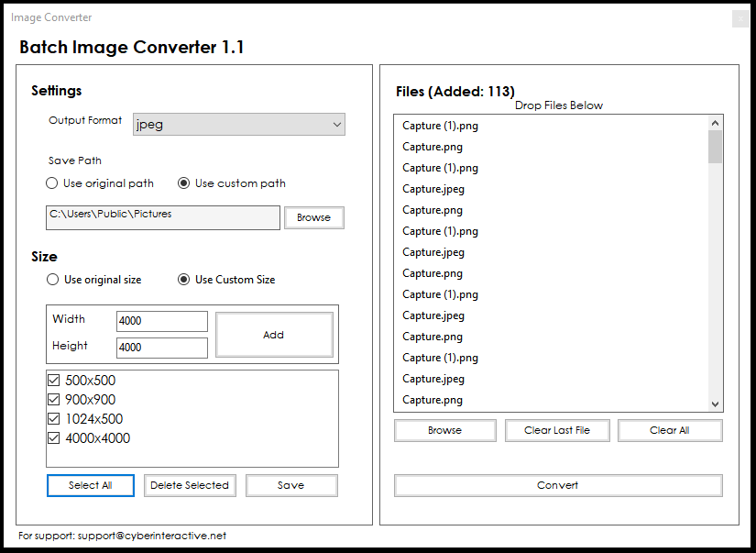Click the Add size button

274,335
